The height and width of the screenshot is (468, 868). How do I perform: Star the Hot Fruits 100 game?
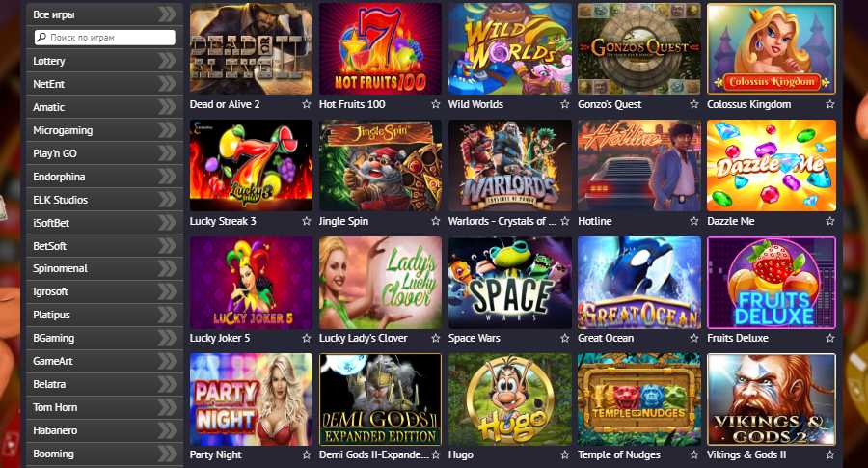point(436,104)
